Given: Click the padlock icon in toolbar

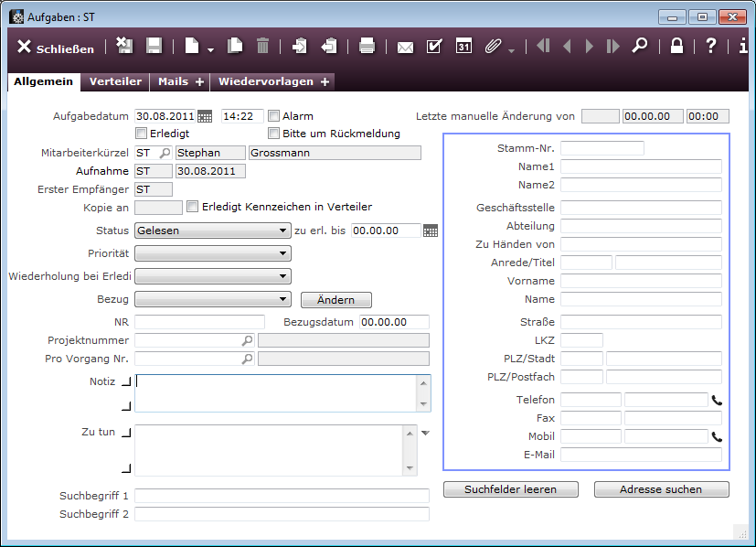Looking at the screenshot, I should pyautogui.click(x=676, y=47).
